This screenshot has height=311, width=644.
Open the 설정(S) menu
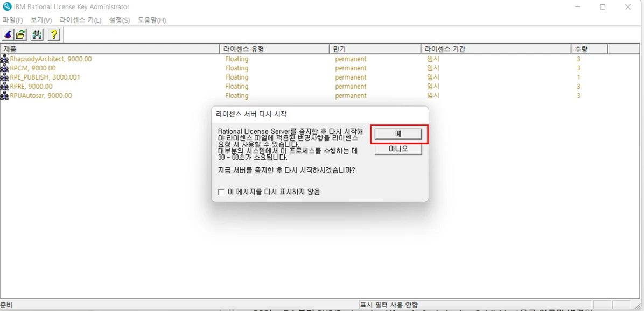pyautogui.click(x=120, y=20)
